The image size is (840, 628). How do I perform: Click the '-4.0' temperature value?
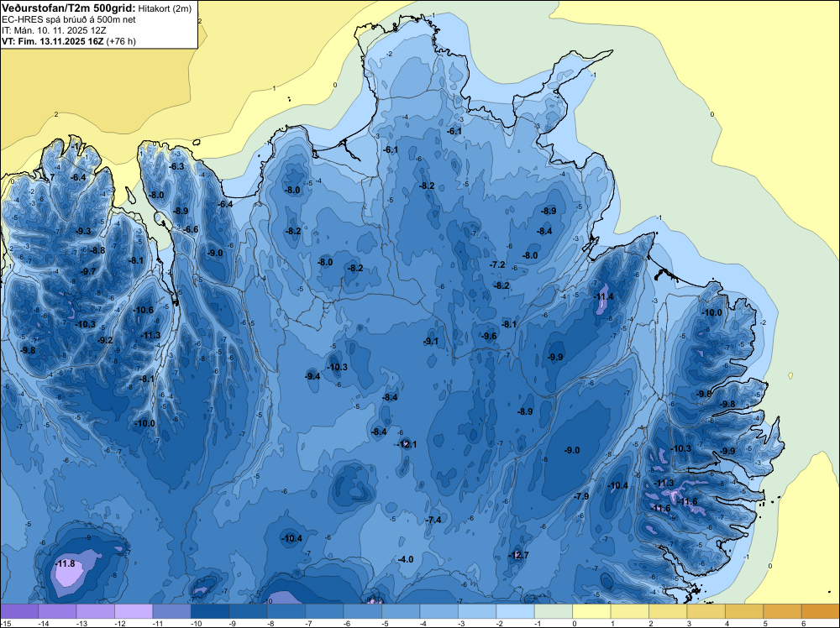406,559
